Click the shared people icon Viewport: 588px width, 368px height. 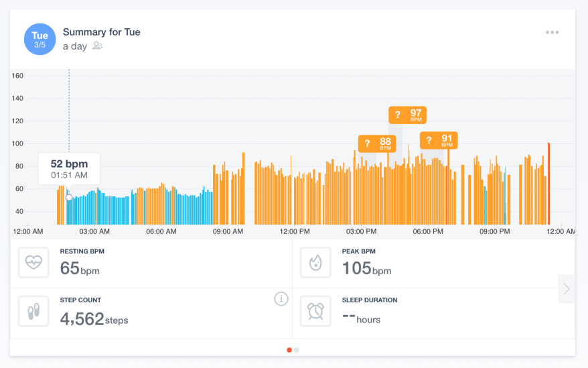coord(98,46)
